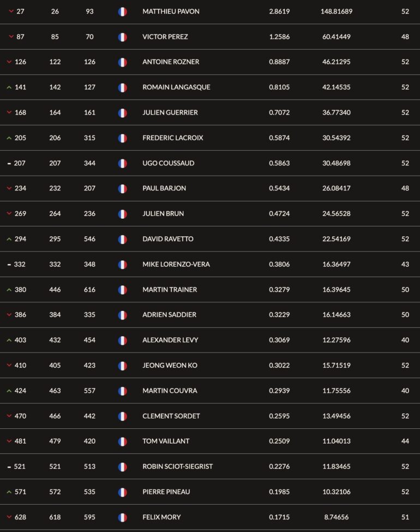Open Romain Langasque player link

[176, 87]
